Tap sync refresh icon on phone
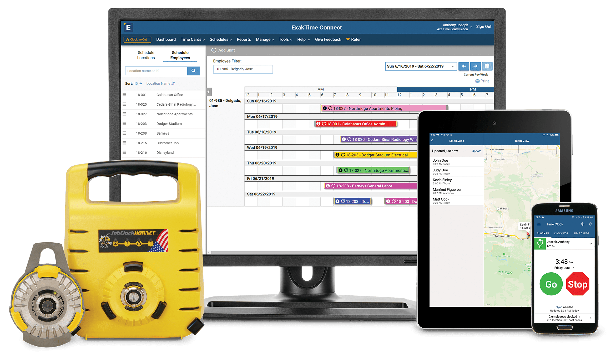The width and height of the screenshot is (611, 364). pyautogui.click(x=590, y=224)
